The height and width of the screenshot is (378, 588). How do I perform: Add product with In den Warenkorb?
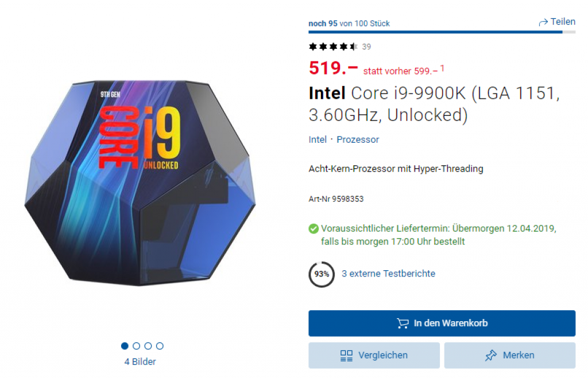point(442,324)
